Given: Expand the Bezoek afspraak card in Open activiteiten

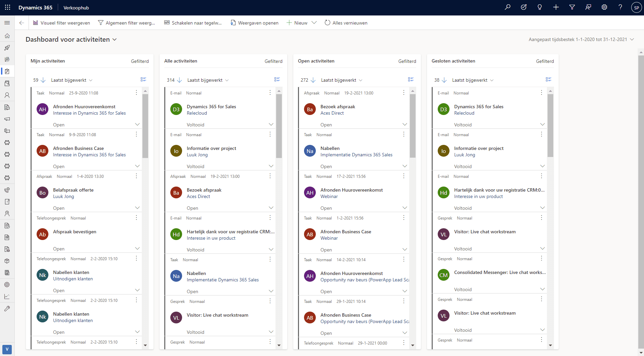Looking at the screenshot, I should 405,124.
